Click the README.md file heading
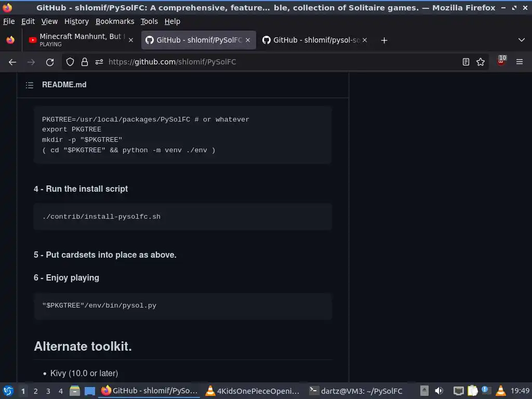 coord(64,85)
